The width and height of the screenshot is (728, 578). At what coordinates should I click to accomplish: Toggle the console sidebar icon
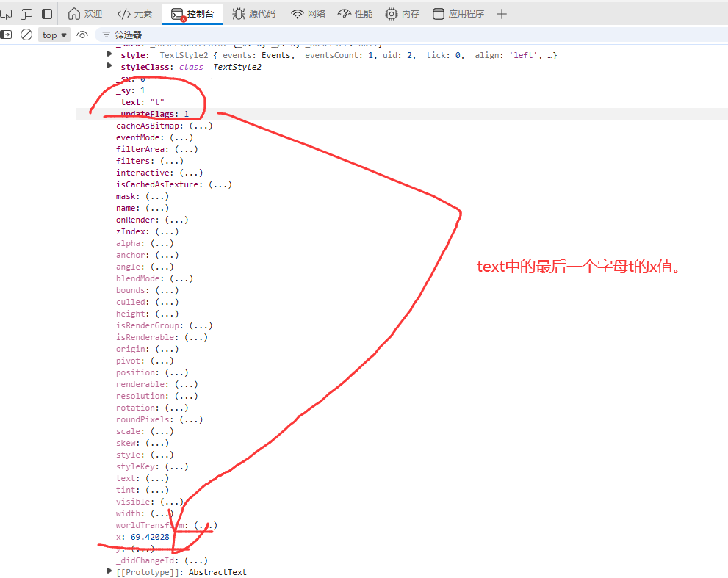6,35
